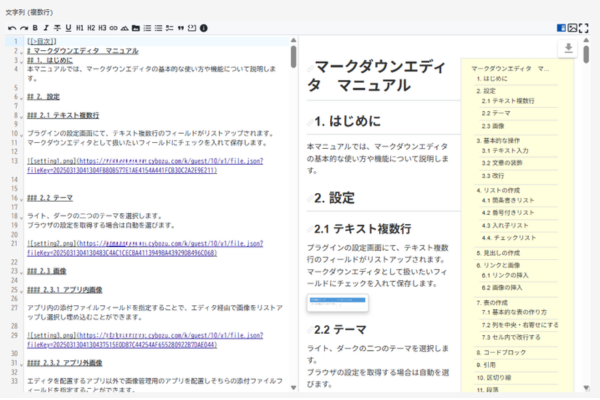600x400 pixels.
Task: Click the preview scrollbar up arrow
Action: coord(586,40)
